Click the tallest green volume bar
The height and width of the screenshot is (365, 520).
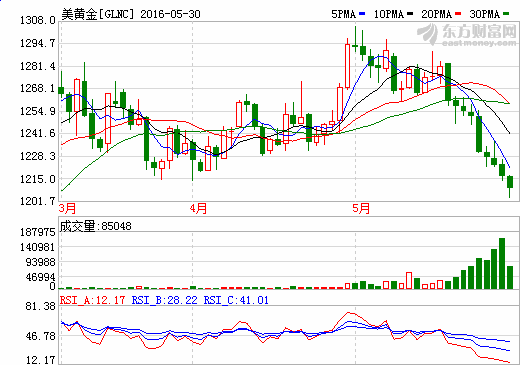coord(502,263)
